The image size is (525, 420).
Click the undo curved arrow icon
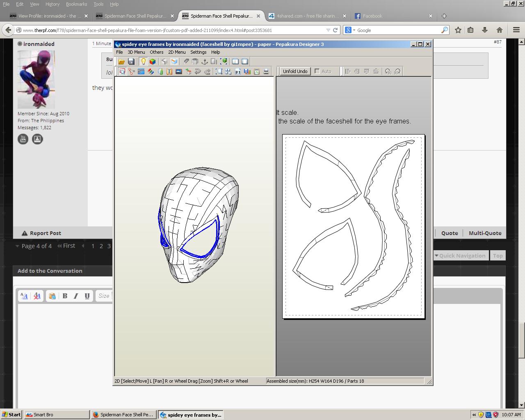pos(198,71)
